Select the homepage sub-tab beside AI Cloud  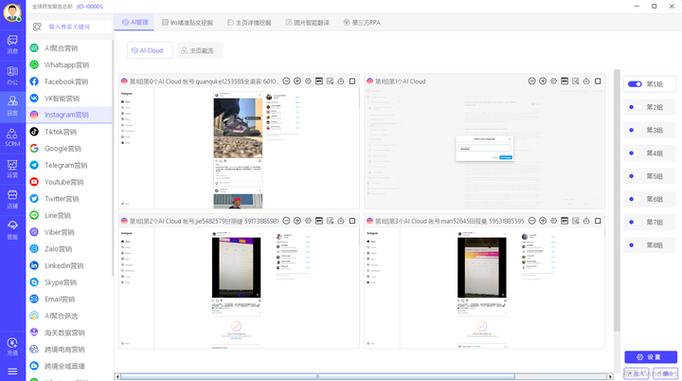coord(199,50)
